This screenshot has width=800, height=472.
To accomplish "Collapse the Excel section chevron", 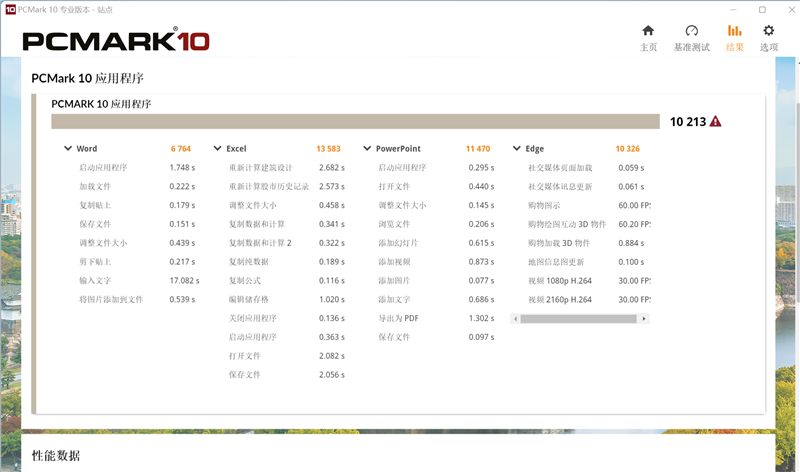I will click(217, 148).
